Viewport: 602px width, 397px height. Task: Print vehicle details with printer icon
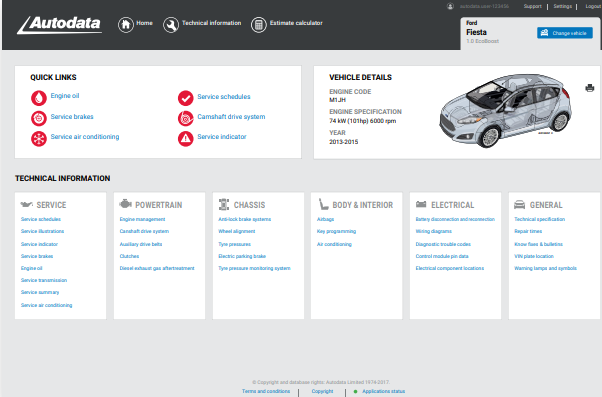point(590,88)
